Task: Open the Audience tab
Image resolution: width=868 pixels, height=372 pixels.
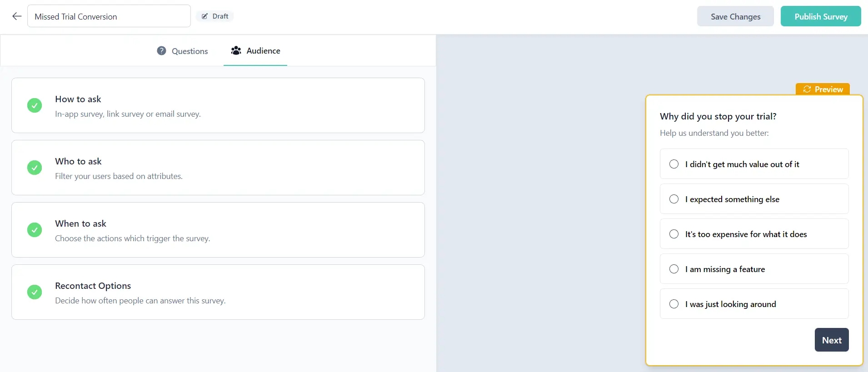Action: 255,51
